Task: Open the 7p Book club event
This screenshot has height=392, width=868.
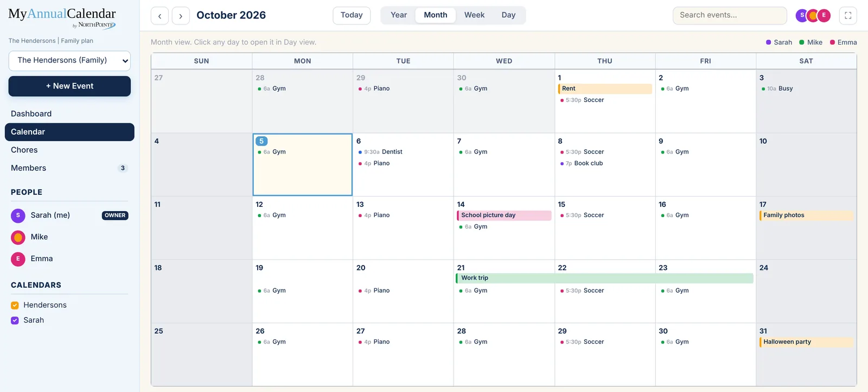Action: pos(582,163)
